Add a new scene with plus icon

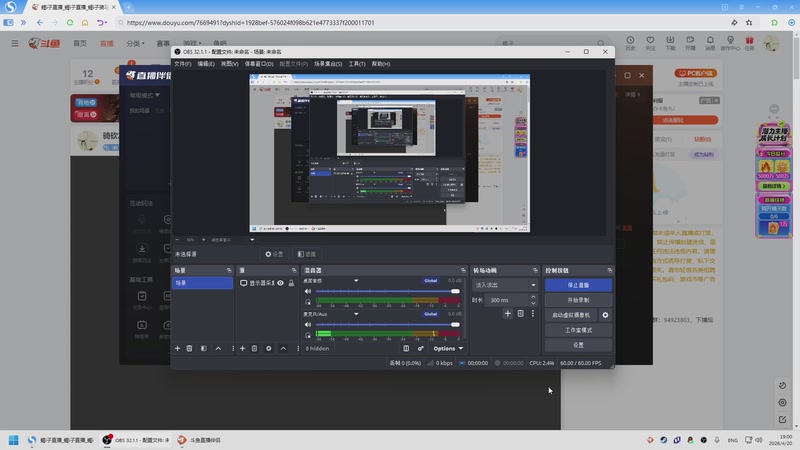coord(177,348)
